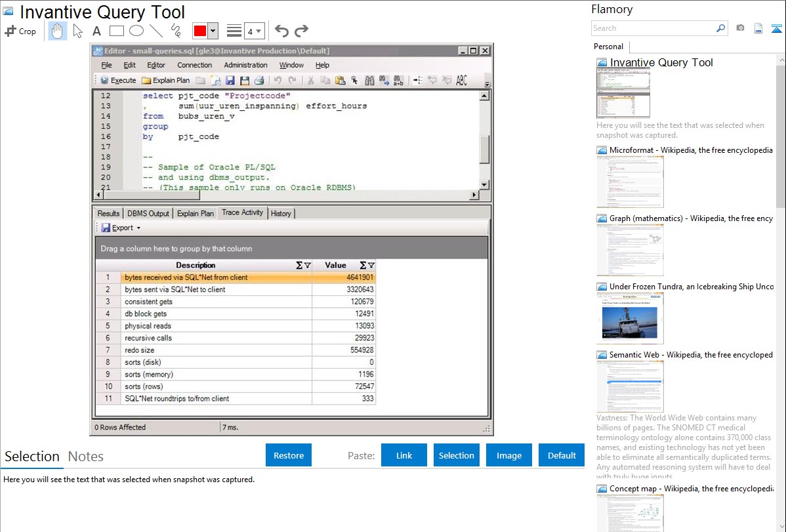Undo the last annotation

click(281, 31)
